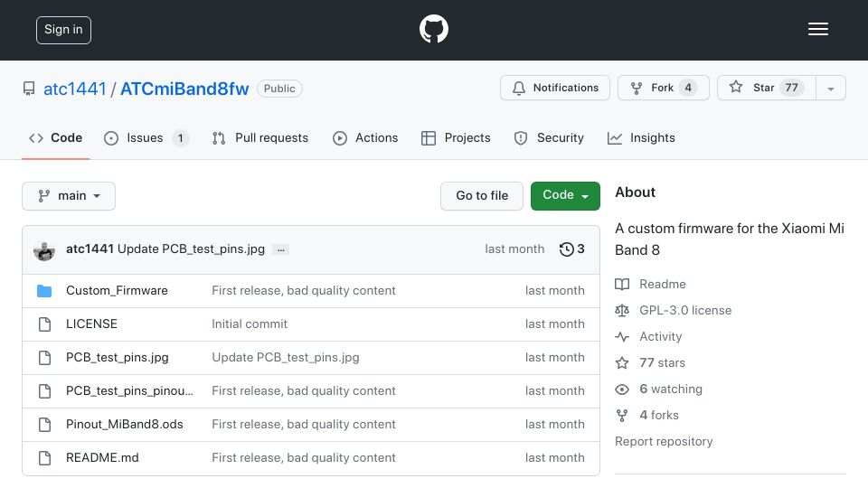Screen dimensions: 868x488
Task: Open the main branch dropdown
Action: 69,196
